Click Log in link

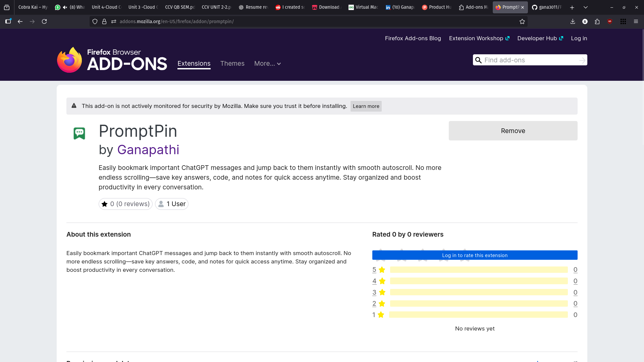[579, 38]
